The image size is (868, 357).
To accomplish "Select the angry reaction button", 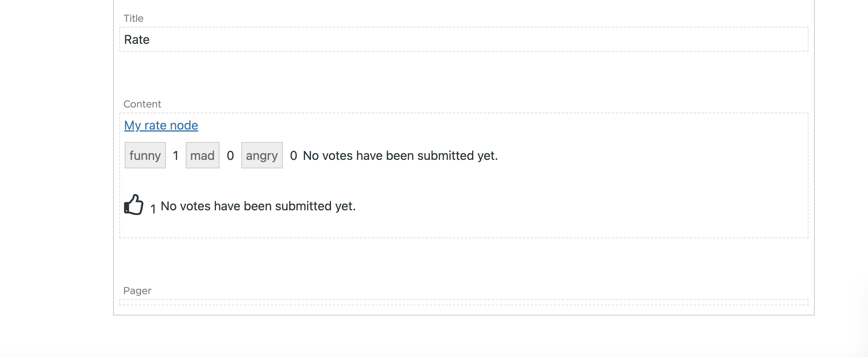I will click(261, 156).
